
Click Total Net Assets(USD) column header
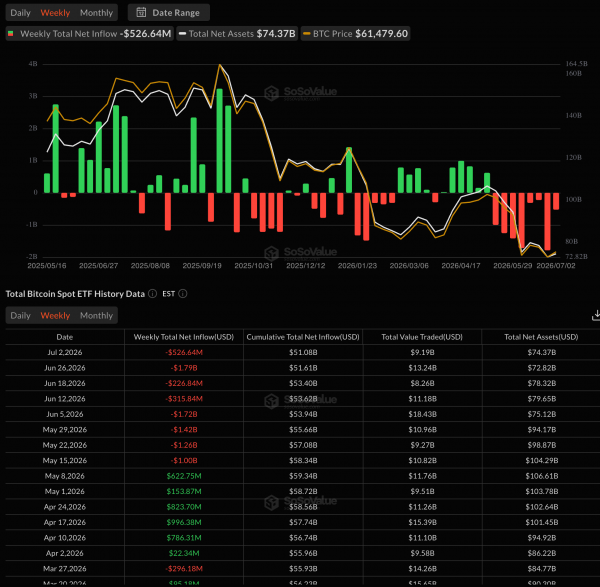[x=541, y=337]
